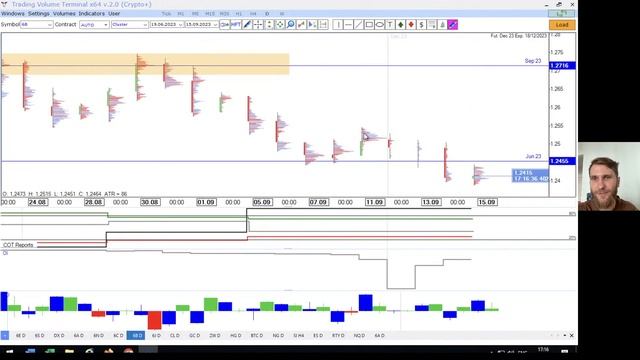The height and width of the screenshot is (360, 640).
Task: Click the range ruler icon
Action: coord(323,24)
